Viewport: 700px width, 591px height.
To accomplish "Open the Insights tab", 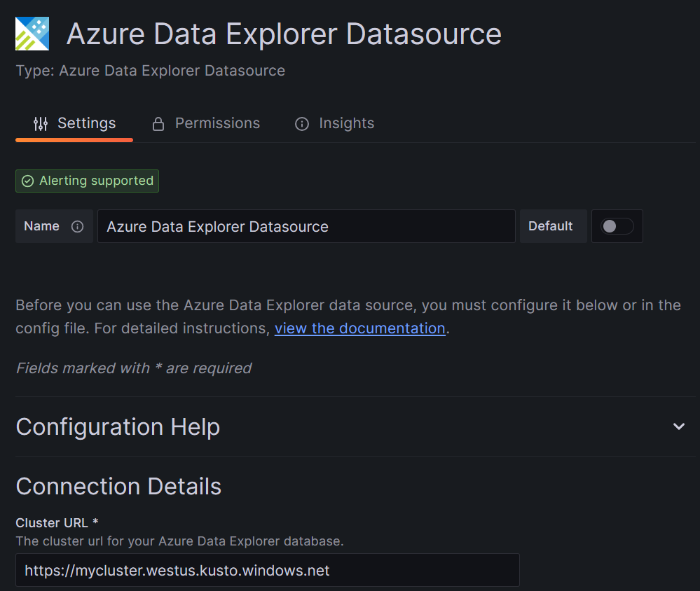I will pyautogui.click(x=346, y=123).
